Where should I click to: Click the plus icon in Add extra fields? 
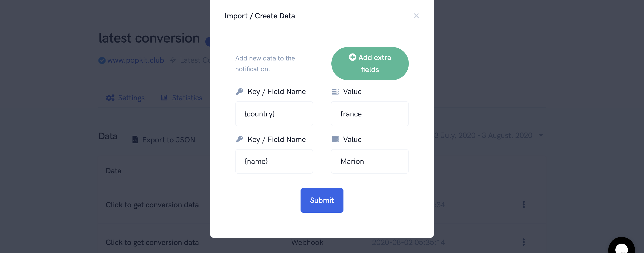[352, 57]
